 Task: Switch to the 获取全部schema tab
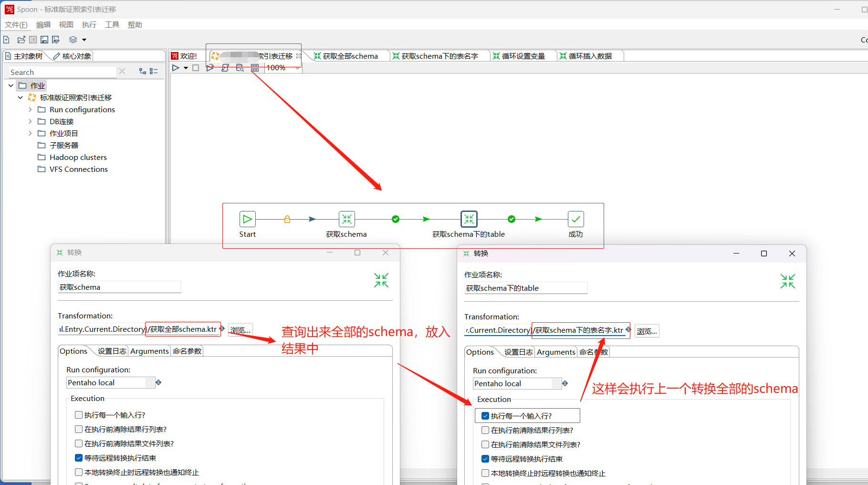pyautogui.click(x=350, y=56)
